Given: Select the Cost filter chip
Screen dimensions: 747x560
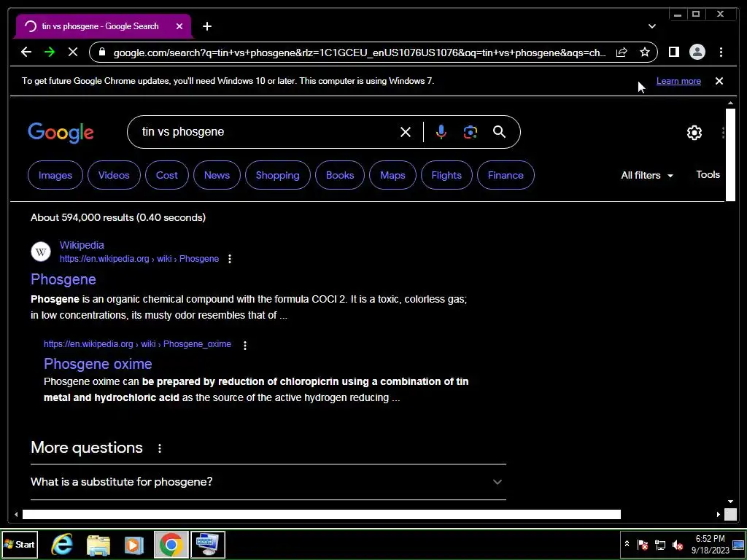Looking at the screenshot, I should point(167,175).
